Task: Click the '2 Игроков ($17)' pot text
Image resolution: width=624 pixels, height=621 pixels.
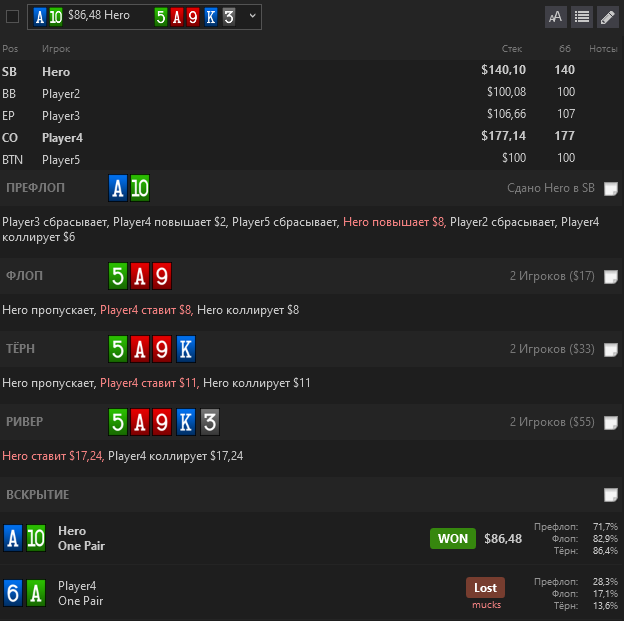Action: 552,276
